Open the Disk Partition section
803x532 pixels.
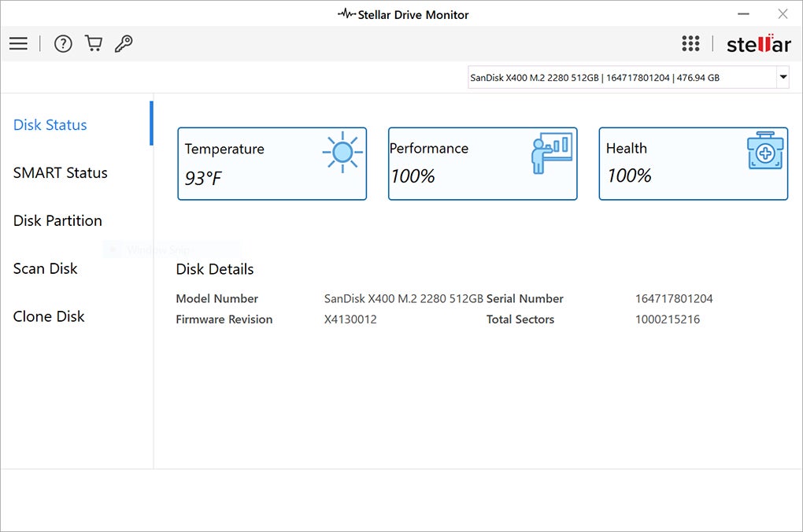click(57, 220)
